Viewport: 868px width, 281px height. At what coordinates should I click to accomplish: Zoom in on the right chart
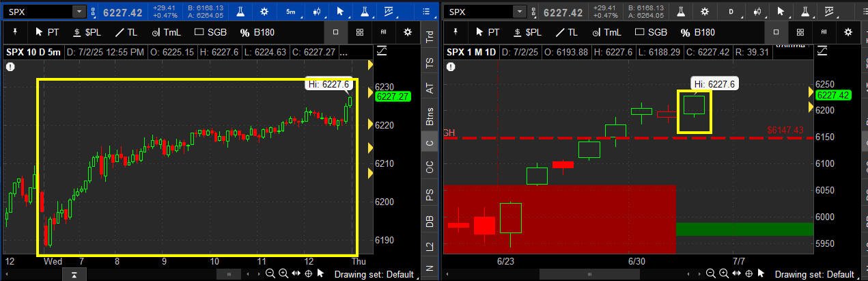pyautogui.click(x=724, y=274)
